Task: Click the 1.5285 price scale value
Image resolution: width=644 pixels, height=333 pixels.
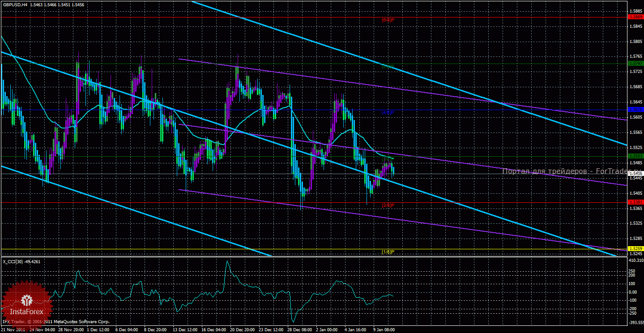Action: click(x=636, y=239)
